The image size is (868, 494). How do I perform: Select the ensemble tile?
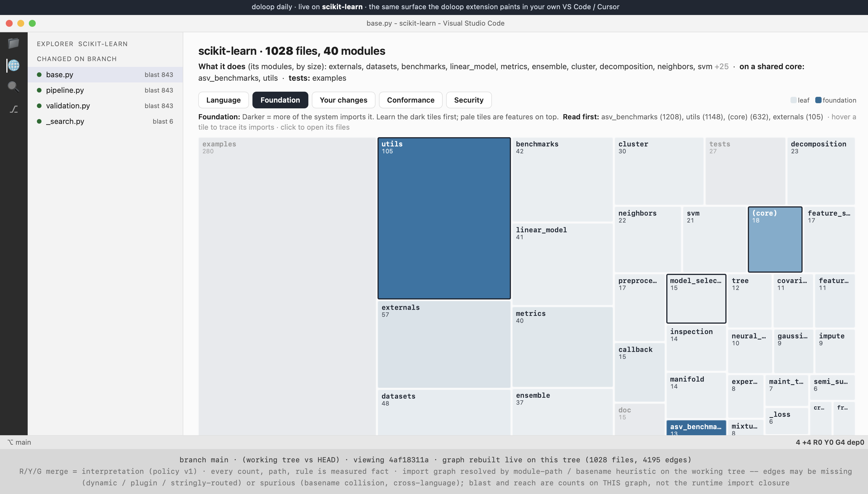563,412
